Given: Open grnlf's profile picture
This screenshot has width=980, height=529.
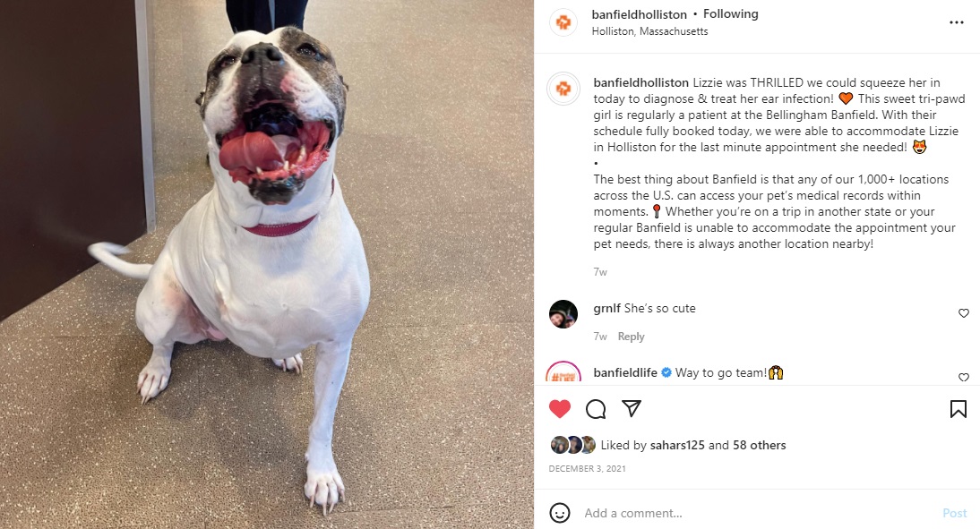Looking at the screenshot, I should pos(563,313).
